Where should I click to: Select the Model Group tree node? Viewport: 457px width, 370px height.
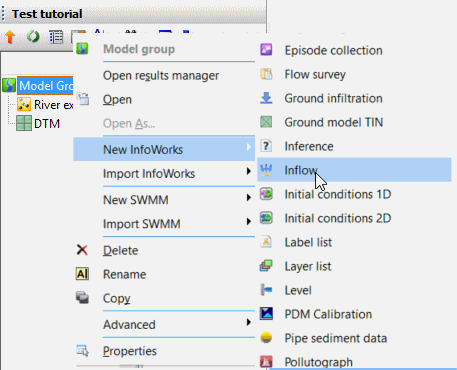45,86
